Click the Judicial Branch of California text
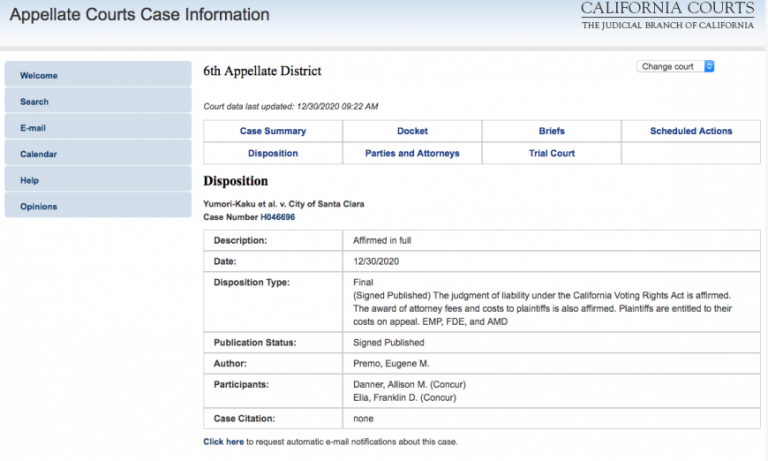768x461 pixels. (x=667, y=26)
